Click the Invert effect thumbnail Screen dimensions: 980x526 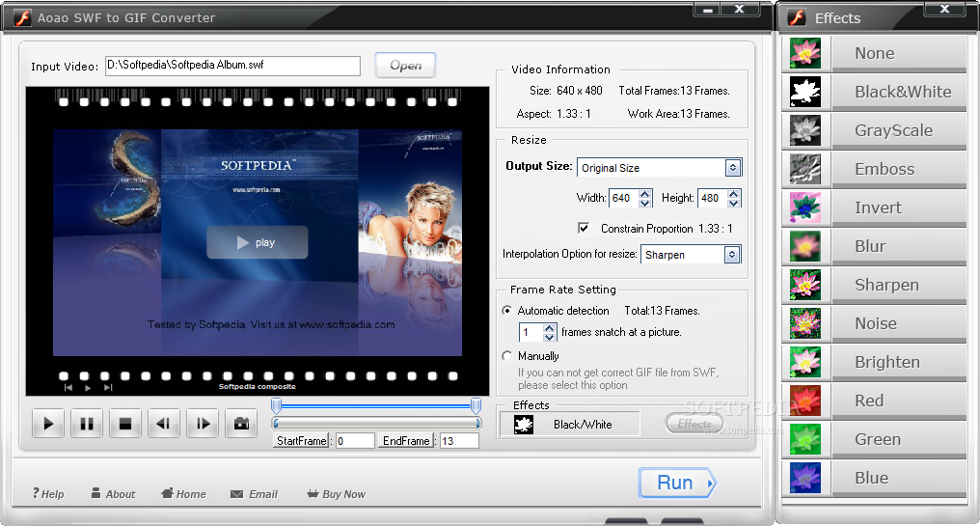pyautogui.click(x=805, y=208)
